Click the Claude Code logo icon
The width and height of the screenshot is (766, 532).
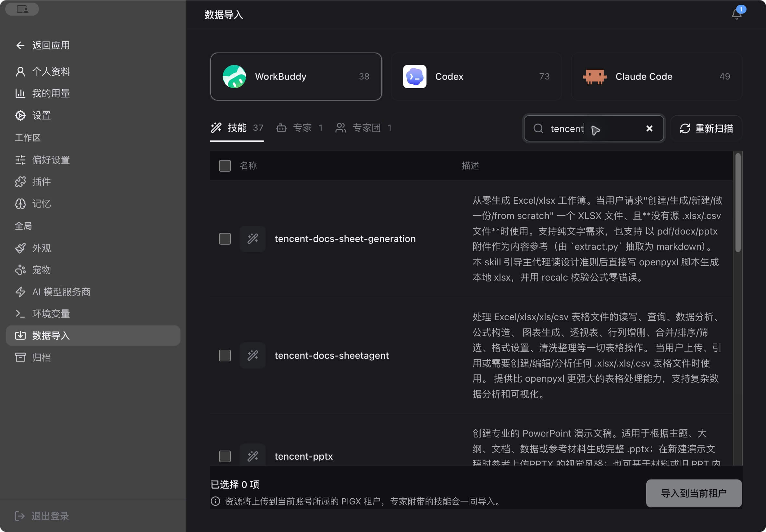coord(595,77)
